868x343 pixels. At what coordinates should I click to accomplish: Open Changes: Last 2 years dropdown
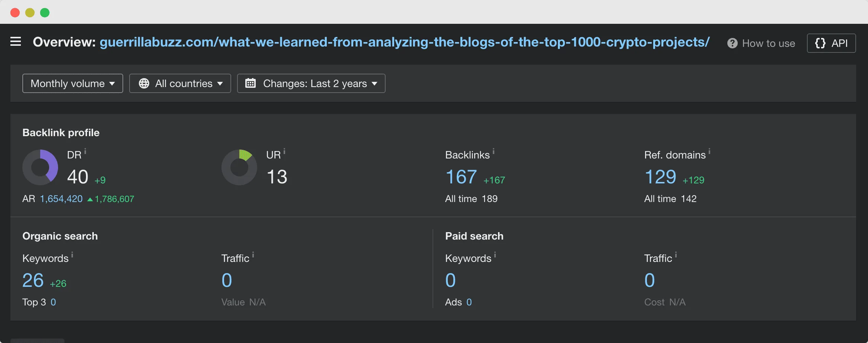(311, 83)
